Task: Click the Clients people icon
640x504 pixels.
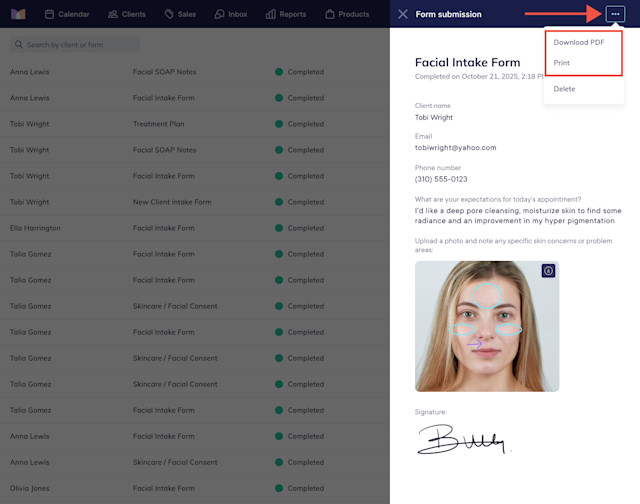Action: point(113,14)
